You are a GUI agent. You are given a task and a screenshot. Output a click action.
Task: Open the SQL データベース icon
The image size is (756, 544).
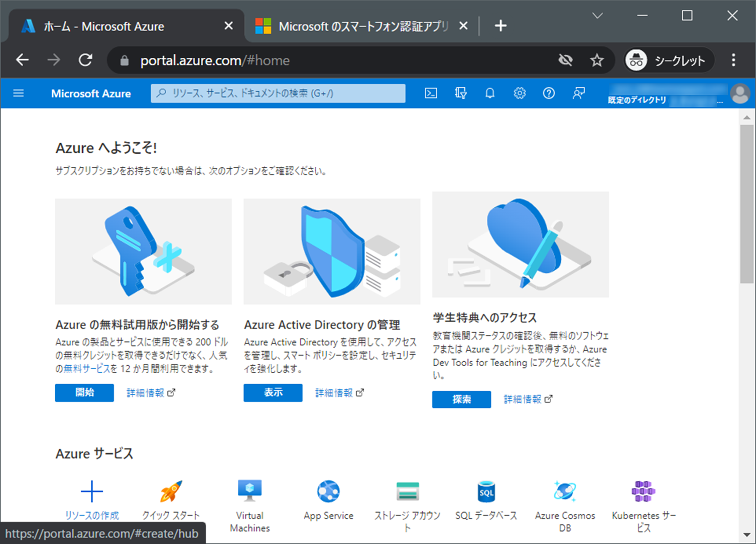pos(486,491)
